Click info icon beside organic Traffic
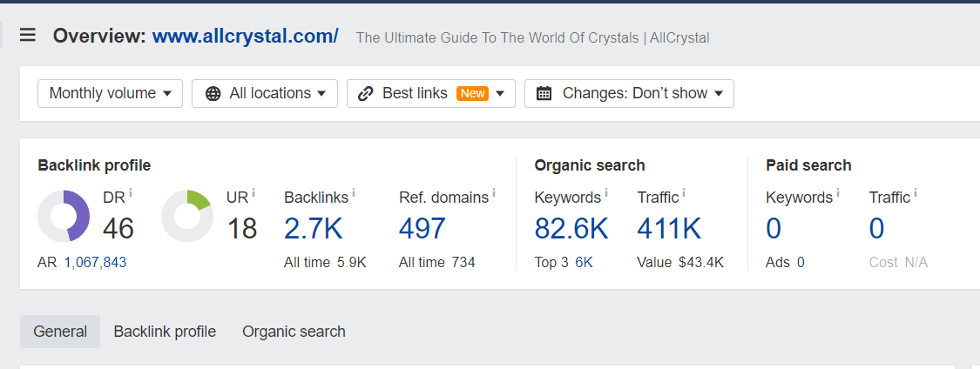 click(x=684, y=192)
